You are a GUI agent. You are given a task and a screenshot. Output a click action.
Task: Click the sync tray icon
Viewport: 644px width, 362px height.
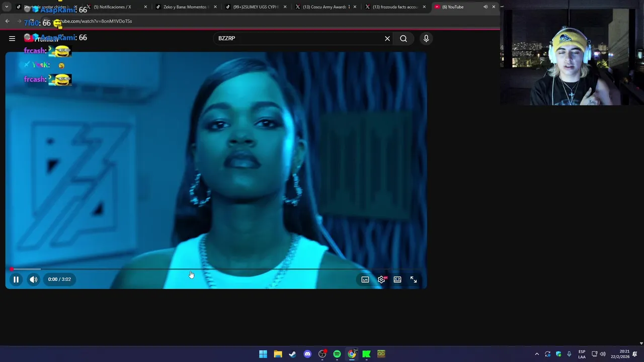(x=547, y=354)
